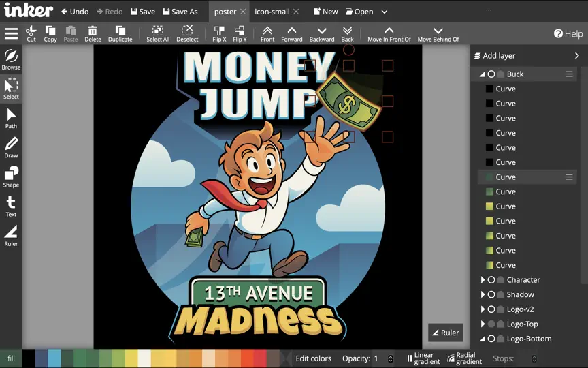Viewport: 588px width, 368px height.
Task: Click Edit colors button
Action: (313, 358)
